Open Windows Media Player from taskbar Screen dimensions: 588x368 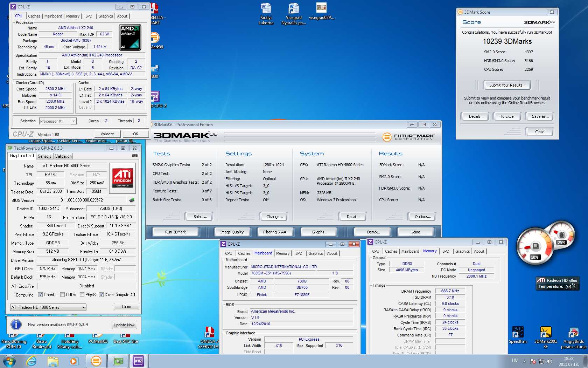pos(74,361)
